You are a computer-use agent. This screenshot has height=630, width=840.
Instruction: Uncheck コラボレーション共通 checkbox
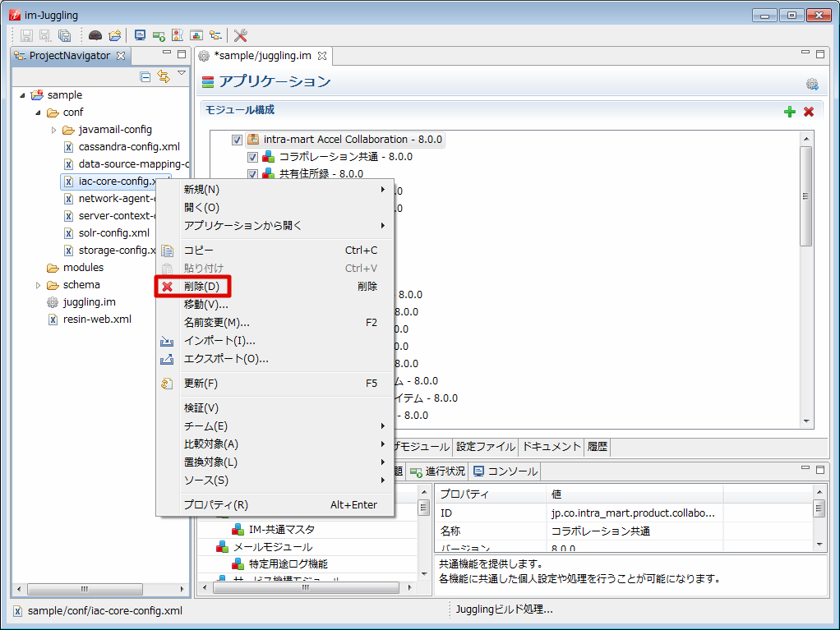click(x=252, y=158)
